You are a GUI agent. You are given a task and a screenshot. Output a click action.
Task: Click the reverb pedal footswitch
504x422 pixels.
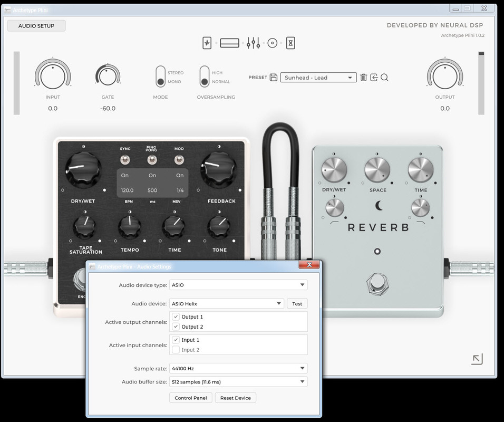click(377, 284)
